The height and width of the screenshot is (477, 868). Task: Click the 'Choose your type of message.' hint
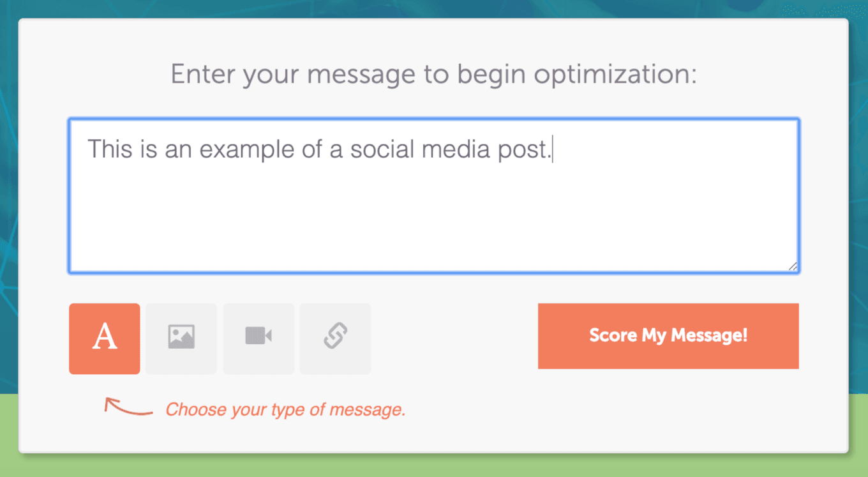pos(285,409)
